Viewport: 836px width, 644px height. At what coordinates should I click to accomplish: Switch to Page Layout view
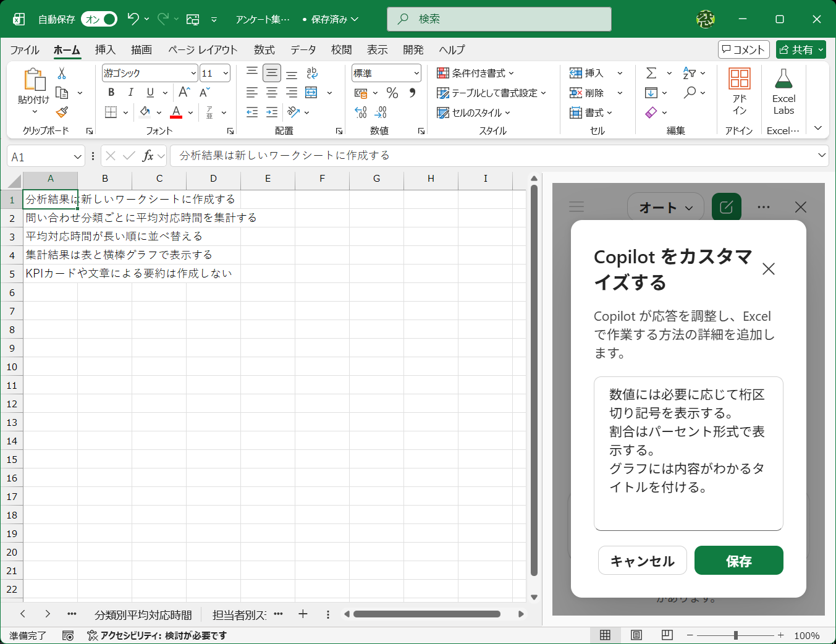636,635
